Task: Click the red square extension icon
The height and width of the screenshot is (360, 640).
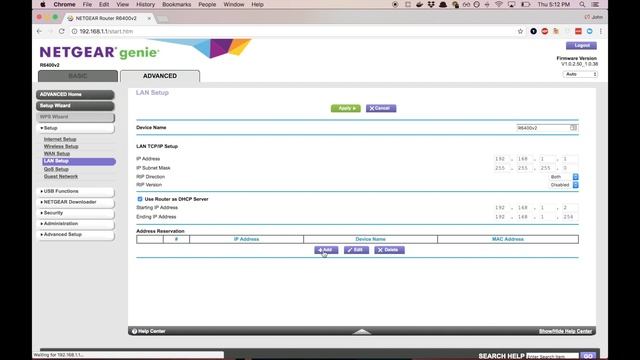Action: [578, 31]
